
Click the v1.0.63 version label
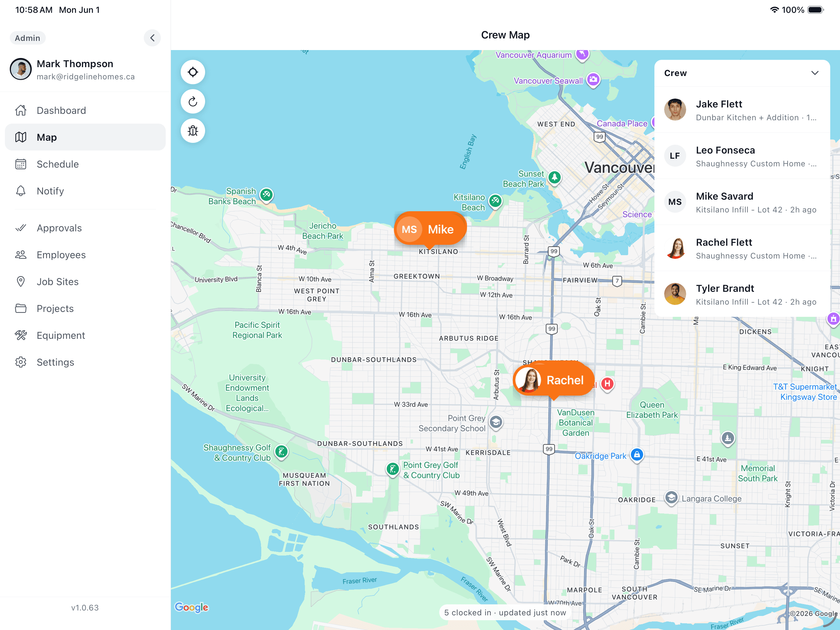pyautogui.click(x=85, y=608)
